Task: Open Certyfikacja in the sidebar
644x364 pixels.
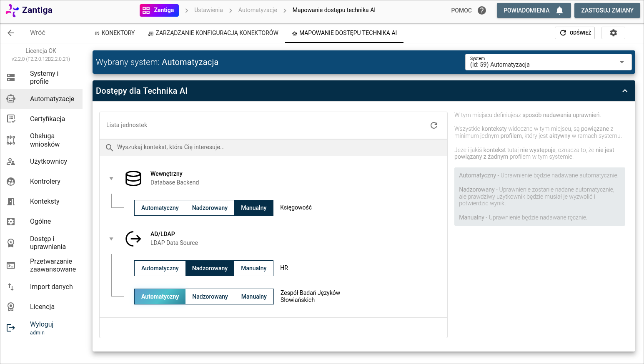Action: coord(47,119)
